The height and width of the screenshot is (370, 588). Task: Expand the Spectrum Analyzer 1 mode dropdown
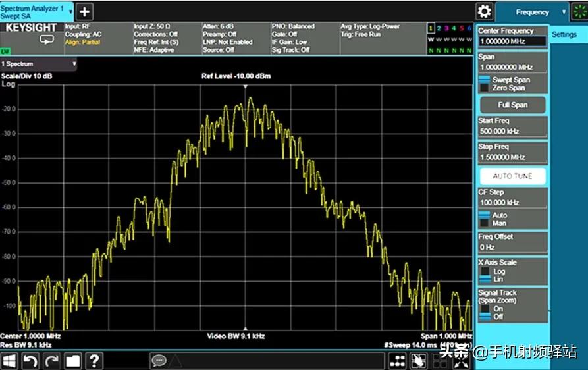(70, 11)
